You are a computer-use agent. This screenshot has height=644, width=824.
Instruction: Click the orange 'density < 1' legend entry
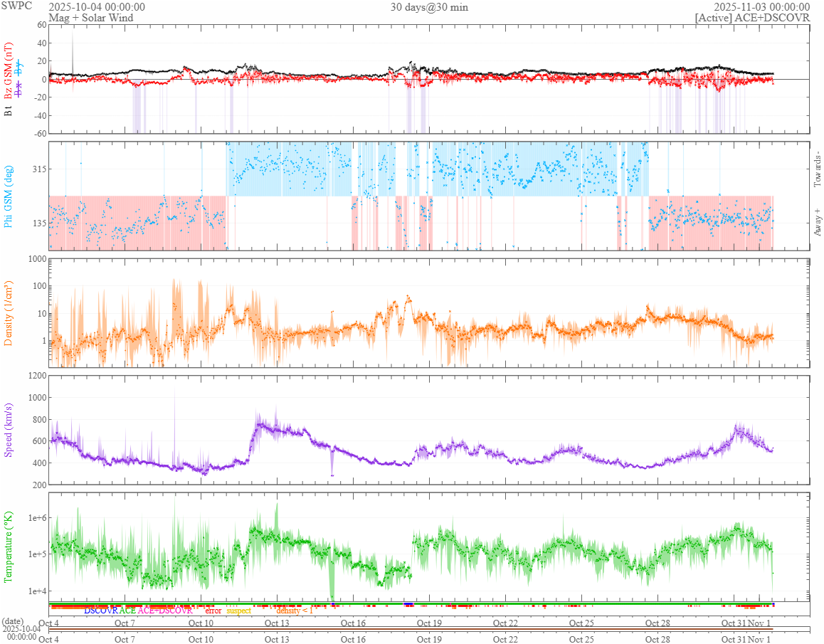294,611
